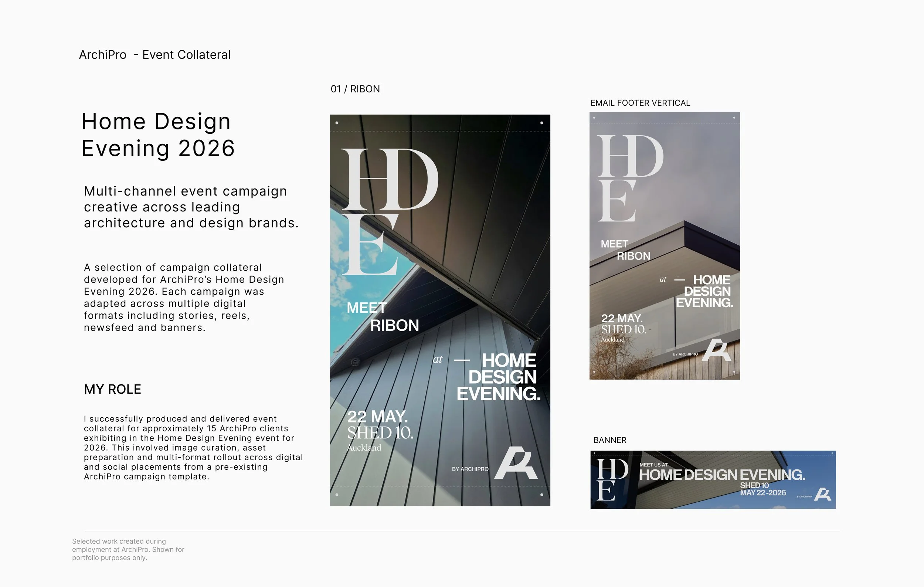Viewport: 924px width, 587px height.
Task: Open the Home Design Evening banner thumbnail
Action: (713, 479)
